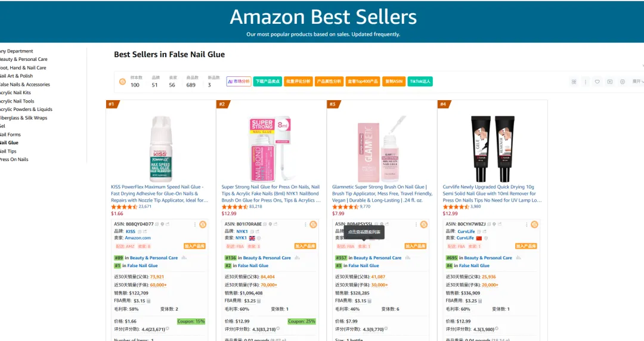The height and width of the screenshot is (341, 644).
Task: Click the orange SellerSprite icon on the Glamnetic card
Action: [423, 224]
